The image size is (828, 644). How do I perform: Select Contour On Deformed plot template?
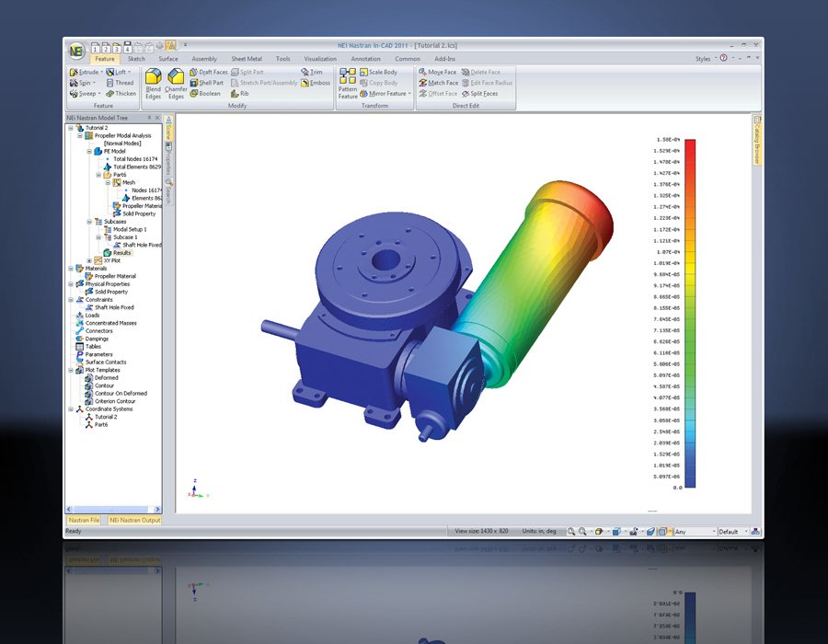coord(116,393)
